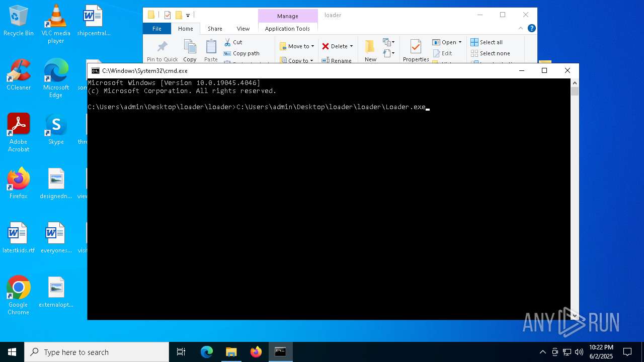Switch to the Application Tools tab
This screenshot has height=362, width=644.
[x=287, y=29]
